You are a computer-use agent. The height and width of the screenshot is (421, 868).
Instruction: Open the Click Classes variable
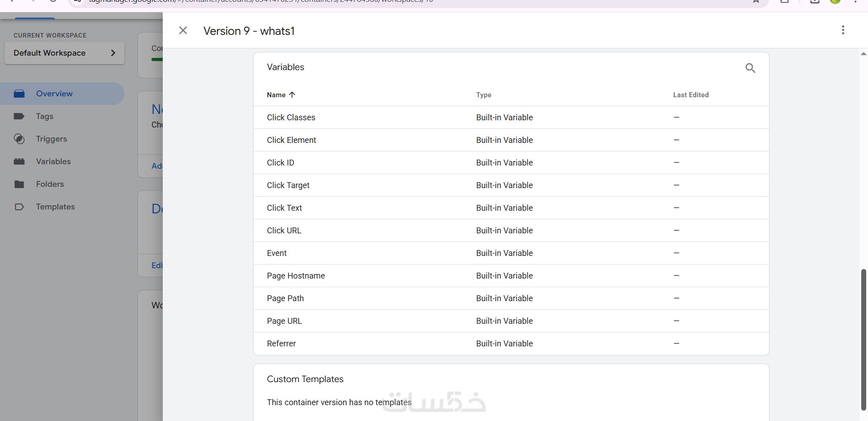[291, 118]
